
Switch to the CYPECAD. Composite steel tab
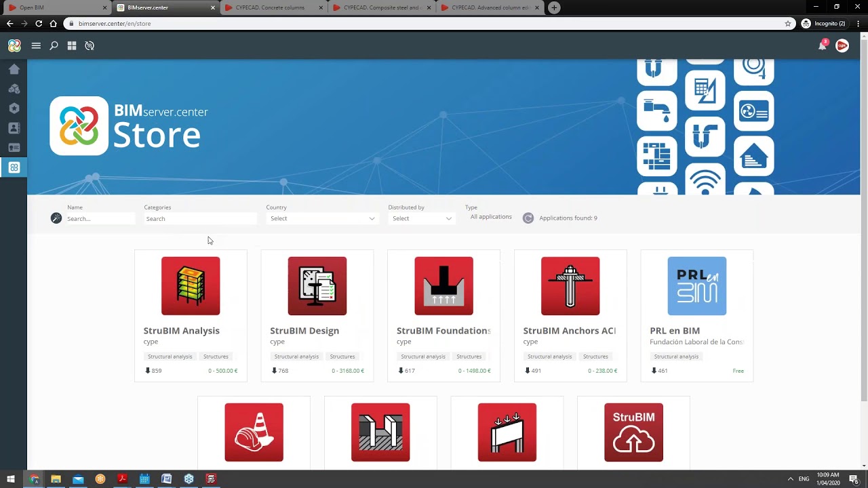click(382, 7)
